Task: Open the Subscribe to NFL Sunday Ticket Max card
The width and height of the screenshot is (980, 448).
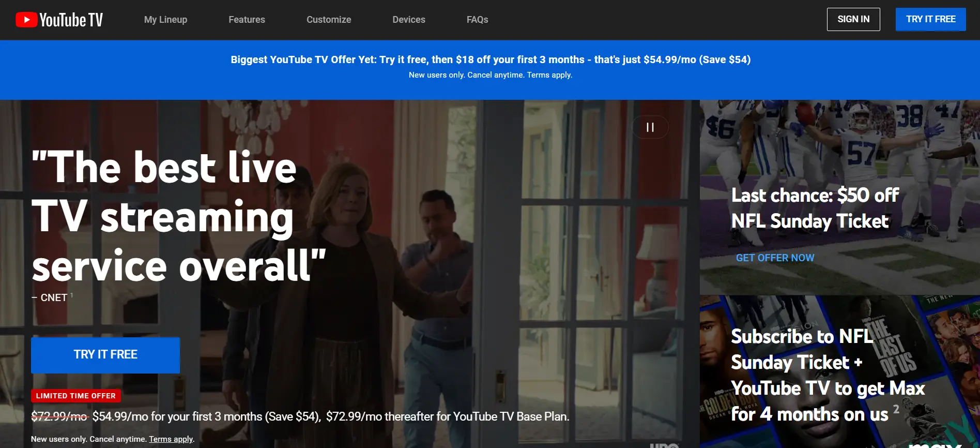Action: 839,372
